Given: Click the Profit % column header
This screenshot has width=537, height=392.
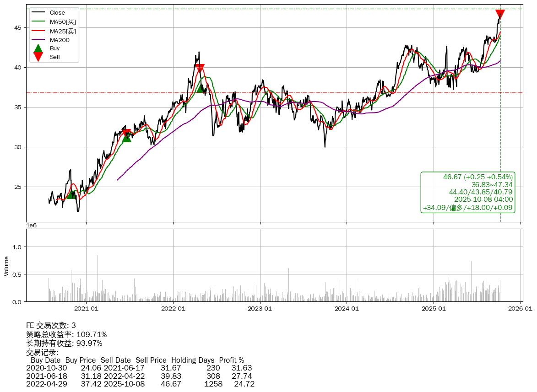Looking at the screenshot, I should (x=231, y=360).
